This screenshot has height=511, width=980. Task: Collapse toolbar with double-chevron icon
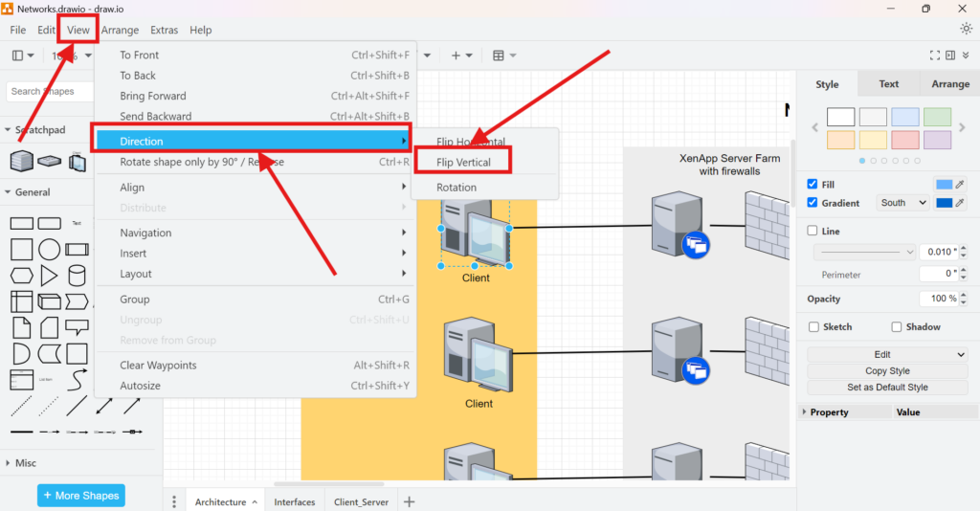pyautogui.click(x=966, y=56)
